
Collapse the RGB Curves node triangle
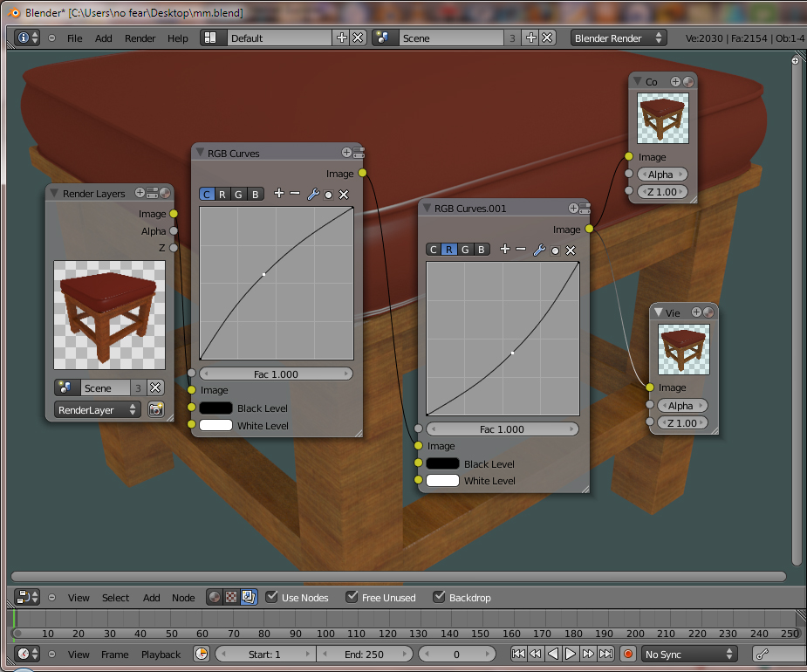(200, 153)
